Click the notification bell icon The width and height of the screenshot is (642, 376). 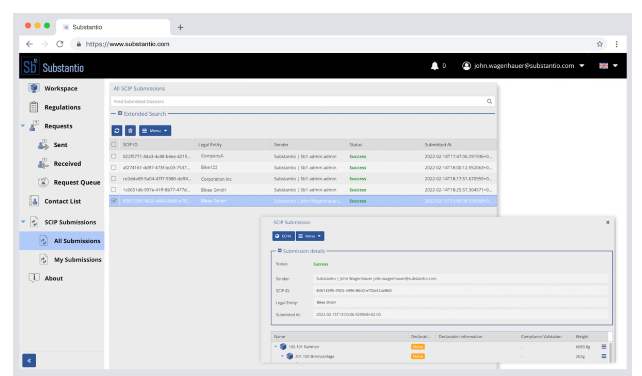pos(434,66)
